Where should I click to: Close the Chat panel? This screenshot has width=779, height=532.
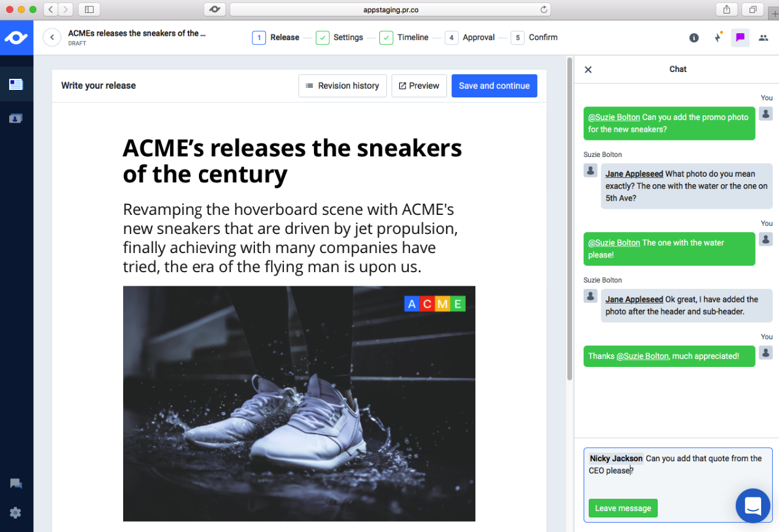click(588, 70)
